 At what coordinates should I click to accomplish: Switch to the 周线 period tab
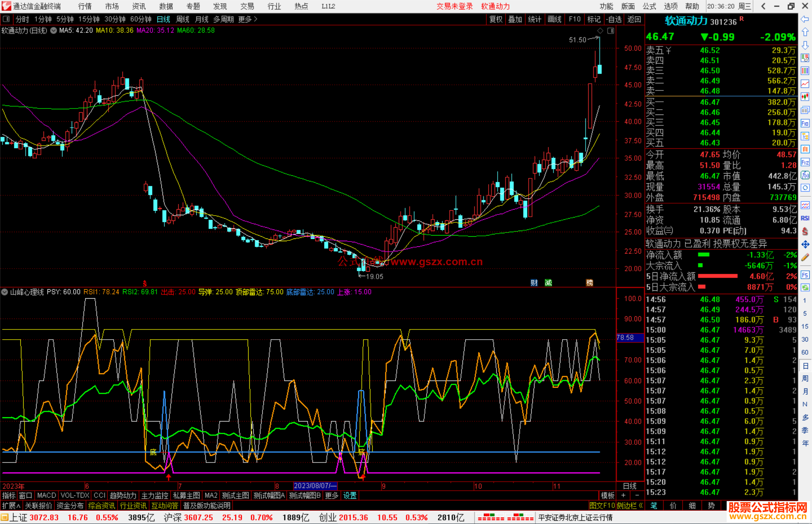pos(182,19)
